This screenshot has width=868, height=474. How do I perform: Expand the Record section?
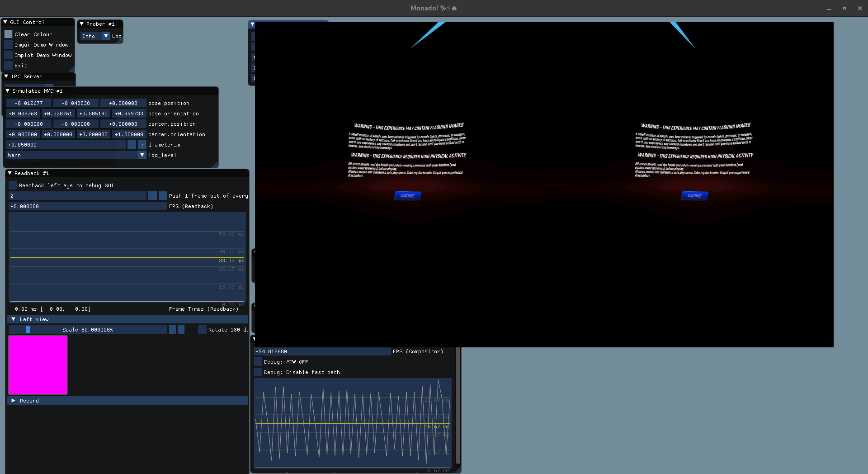pos(14,401)
